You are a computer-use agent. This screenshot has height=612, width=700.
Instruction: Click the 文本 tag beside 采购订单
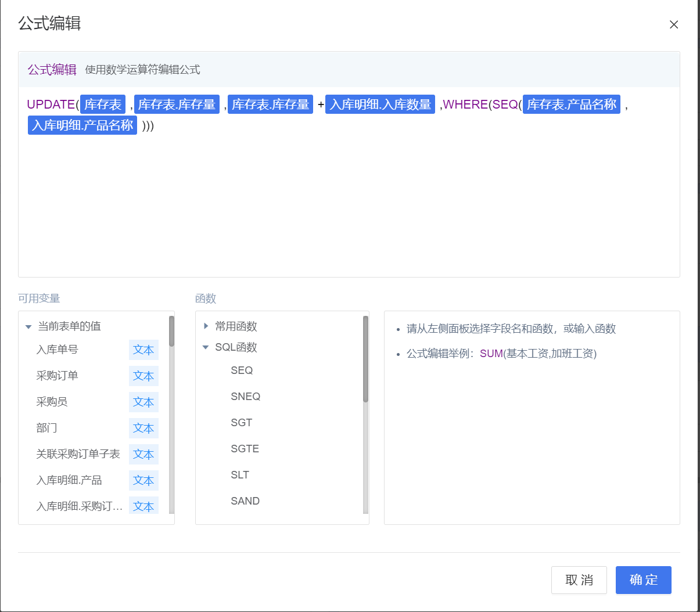click(x=143, y=376)
